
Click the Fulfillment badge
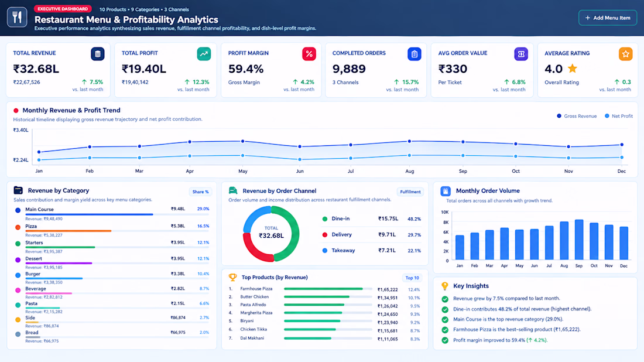click(410, 192)
